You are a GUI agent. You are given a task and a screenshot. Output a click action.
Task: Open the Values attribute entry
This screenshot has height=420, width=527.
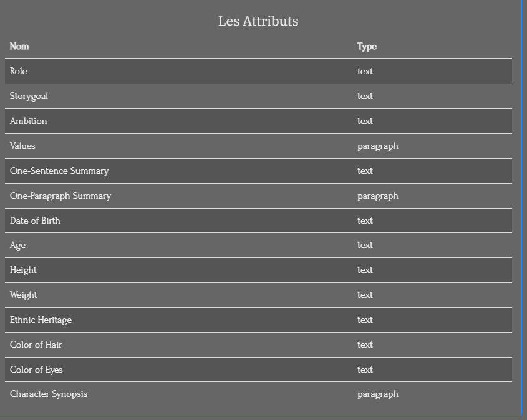coord(258,146)
